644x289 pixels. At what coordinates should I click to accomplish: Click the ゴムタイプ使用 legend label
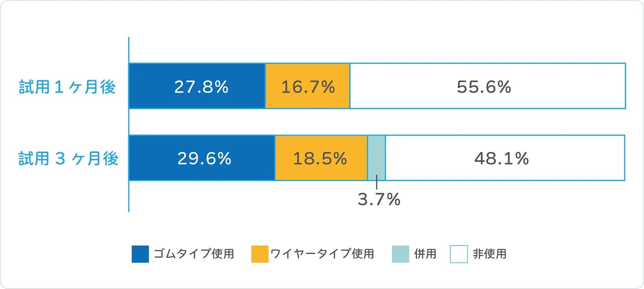pos(194,254)
